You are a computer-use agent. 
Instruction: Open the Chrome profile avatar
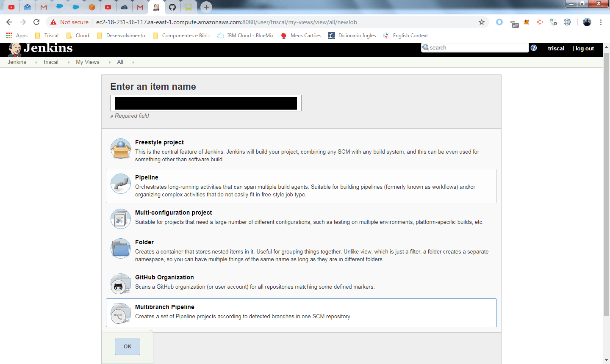click(x=587, y=22)
